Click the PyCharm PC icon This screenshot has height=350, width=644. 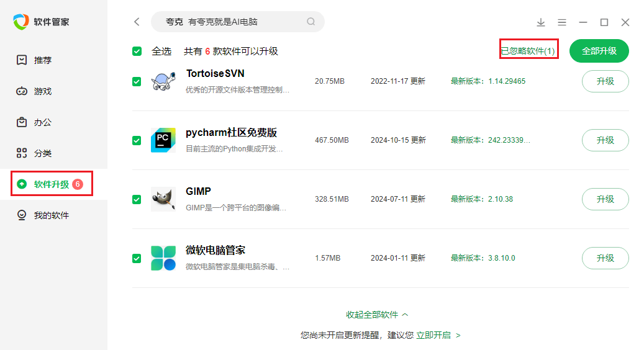click(163, 140)
